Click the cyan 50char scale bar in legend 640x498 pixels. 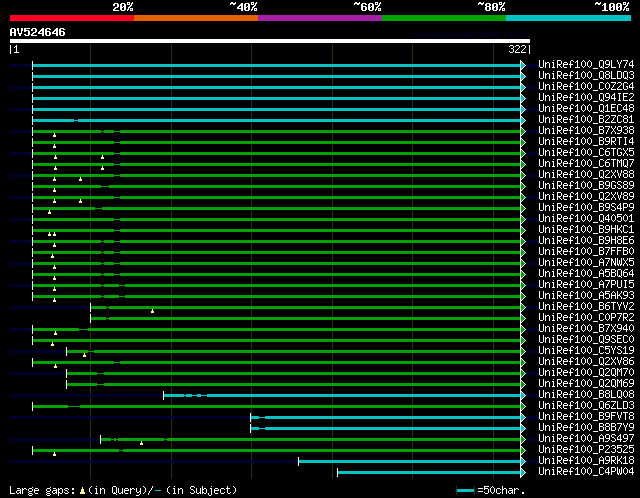[x=465, y=491]
